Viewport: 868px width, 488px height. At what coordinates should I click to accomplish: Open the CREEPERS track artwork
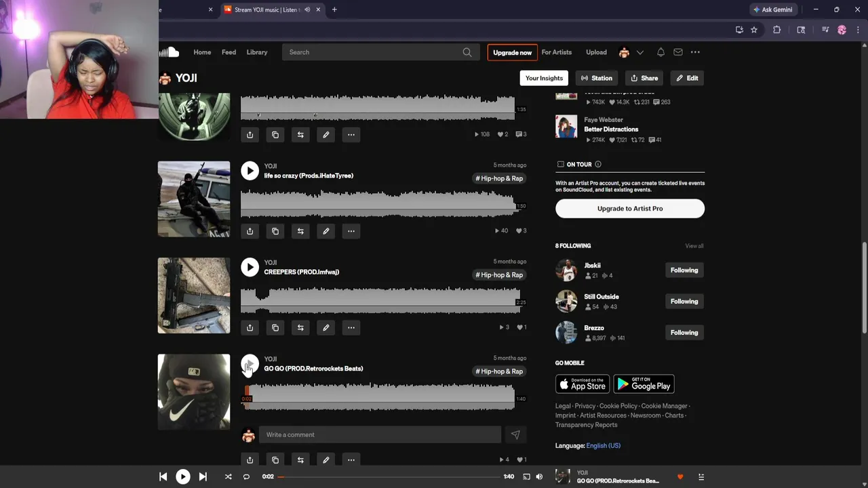pos(194,296)
